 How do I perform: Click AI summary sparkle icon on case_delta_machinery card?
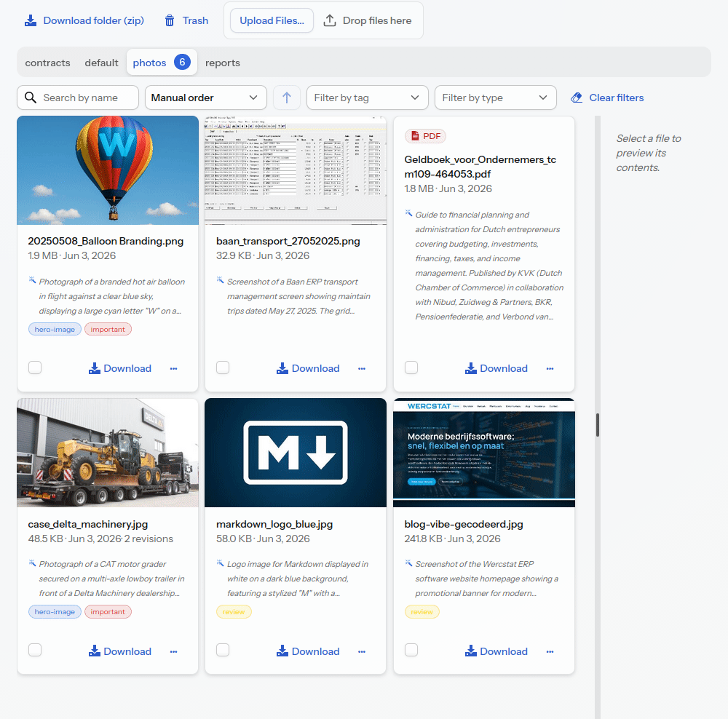tap(32, 563)
